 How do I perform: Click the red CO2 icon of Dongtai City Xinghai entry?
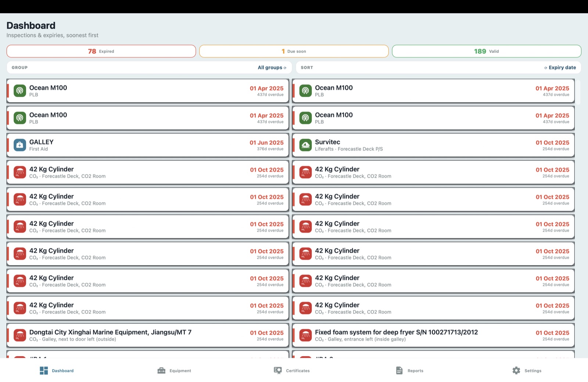(20, 335)
